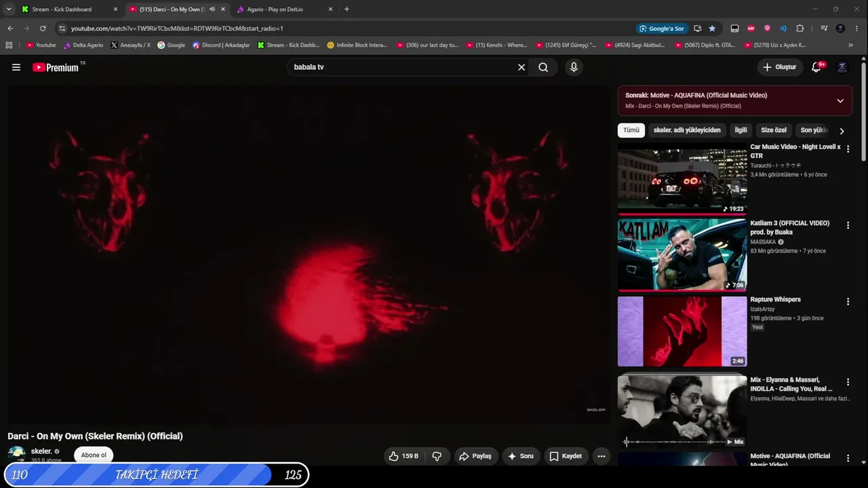Close the Kick Dashboard tab
Screen dimensions: 868x488
pos(115,9)
